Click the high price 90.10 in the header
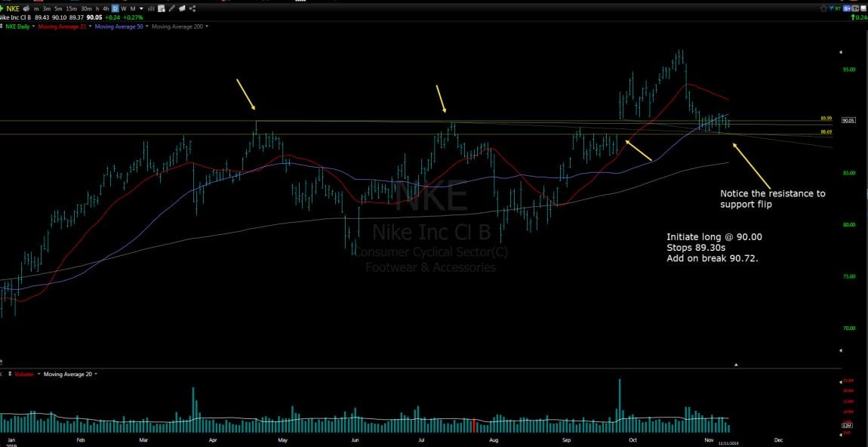Image resolution: width=868 pixels, height=447 pixels. 57,17
